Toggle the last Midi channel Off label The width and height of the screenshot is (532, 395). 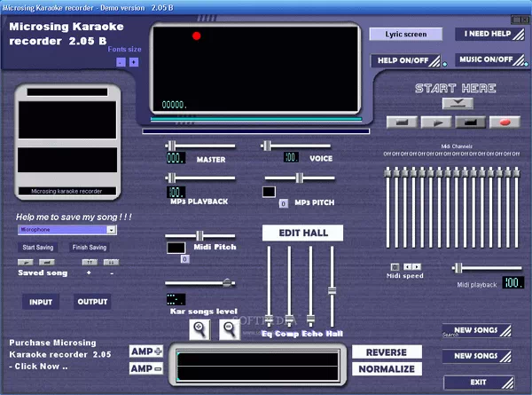click(x=516, y=154)
